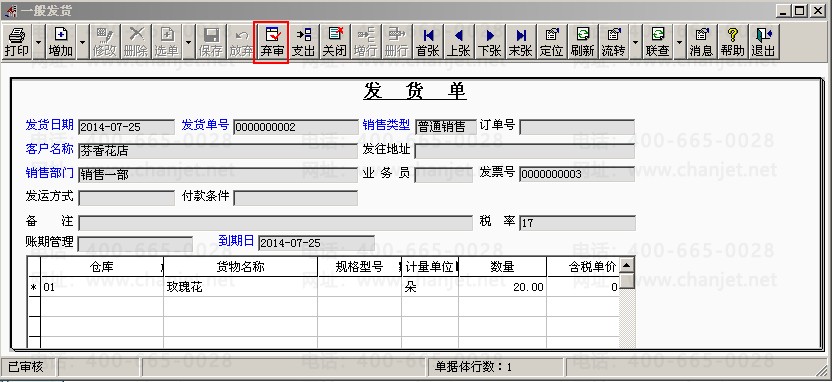Click 单据体行数：1 in status bar

click(x=473, y=367)
